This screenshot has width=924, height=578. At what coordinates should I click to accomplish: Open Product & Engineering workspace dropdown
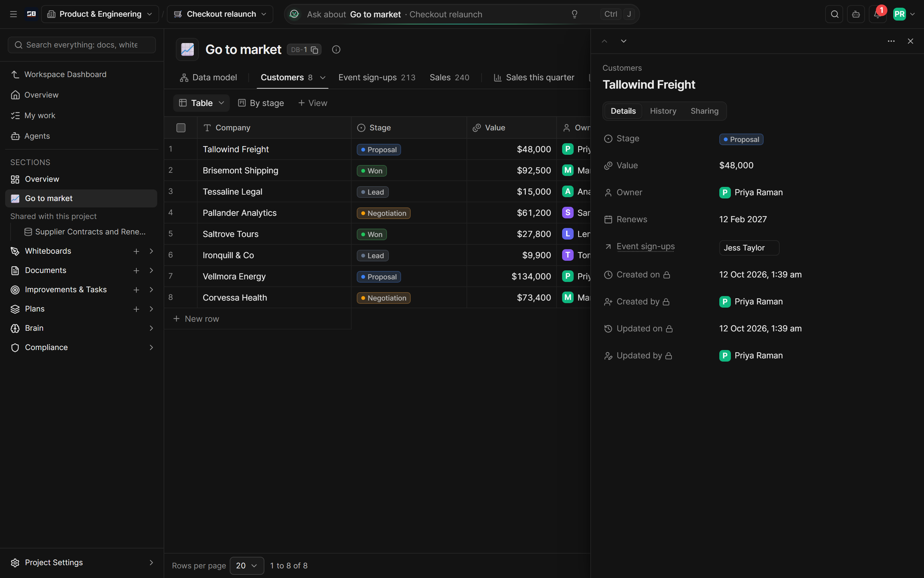coord(100,14)
